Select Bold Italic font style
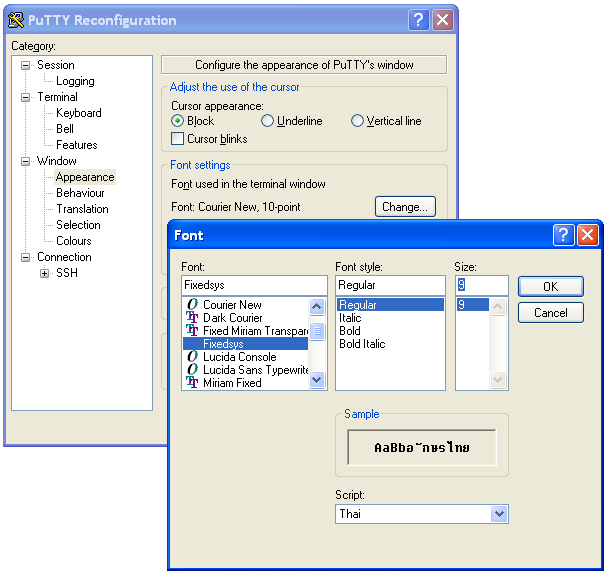Image resolution: width=608 pixels, height=575 pixels. 390,344
